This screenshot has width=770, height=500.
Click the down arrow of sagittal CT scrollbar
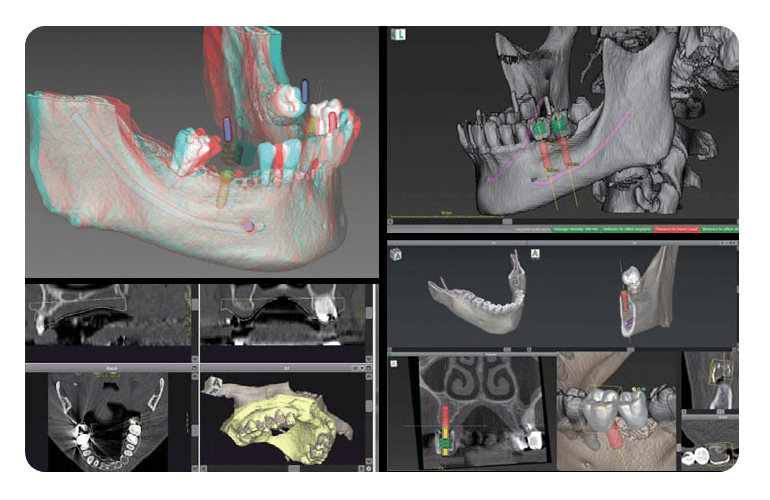pyautogui.click(x=194, y=359)
